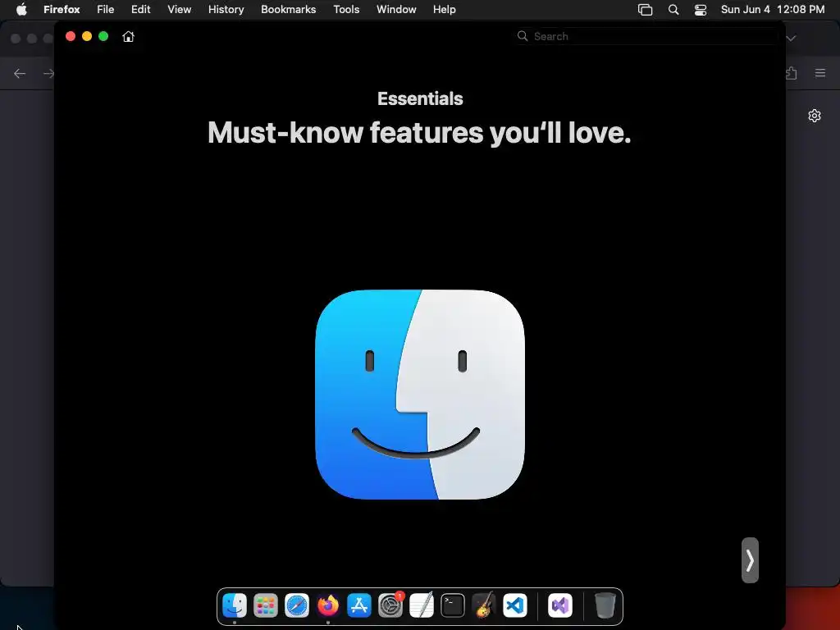
Task: Click the date and time clock
Action: click(773, 9)
